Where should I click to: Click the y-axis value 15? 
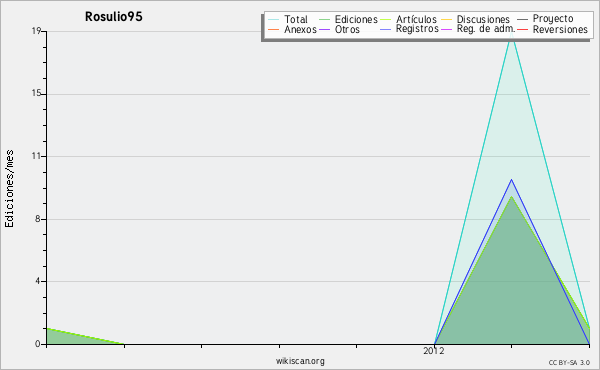(36, 94)
